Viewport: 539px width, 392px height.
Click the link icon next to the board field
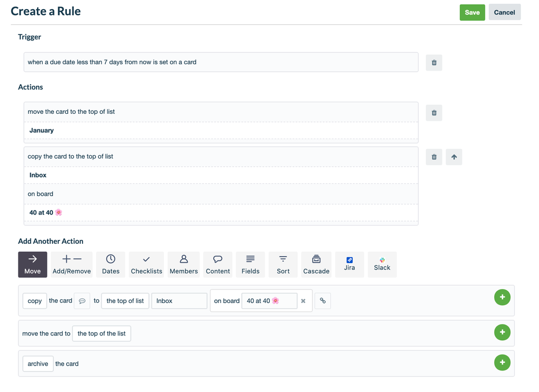pos(323,301)
